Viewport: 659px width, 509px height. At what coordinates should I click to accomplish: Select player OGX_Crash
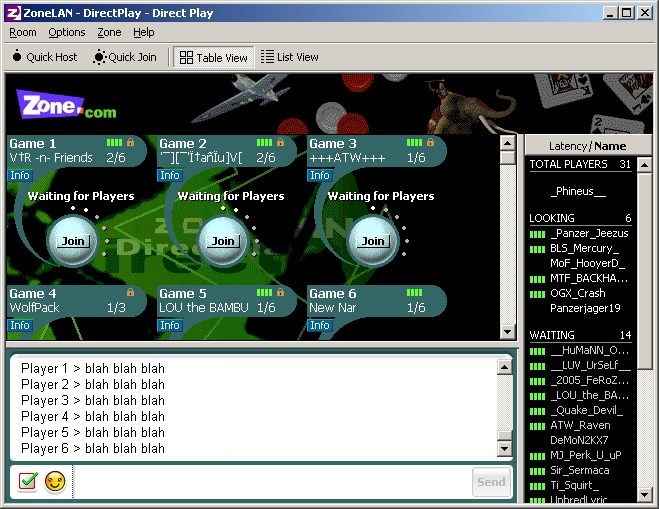coord(578,293)
